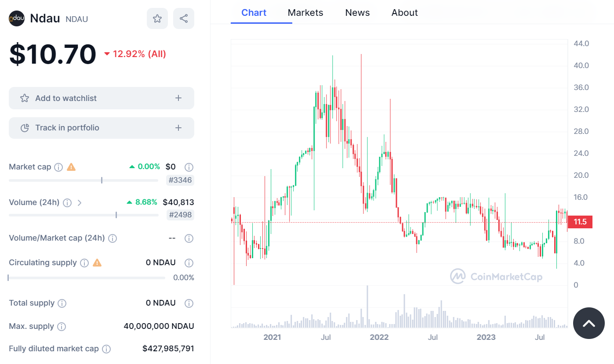Select the About tab
Image resolution: width=614 pixels, height=364 pixels.
[x=405, y=13]
